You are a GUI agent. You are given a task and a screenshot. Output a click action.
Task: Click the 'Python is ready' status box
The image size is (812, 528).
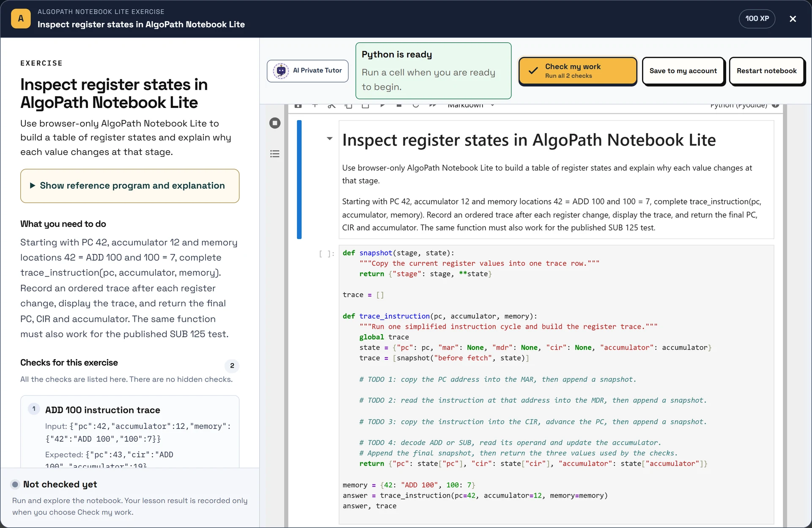[x=433, y=71]
